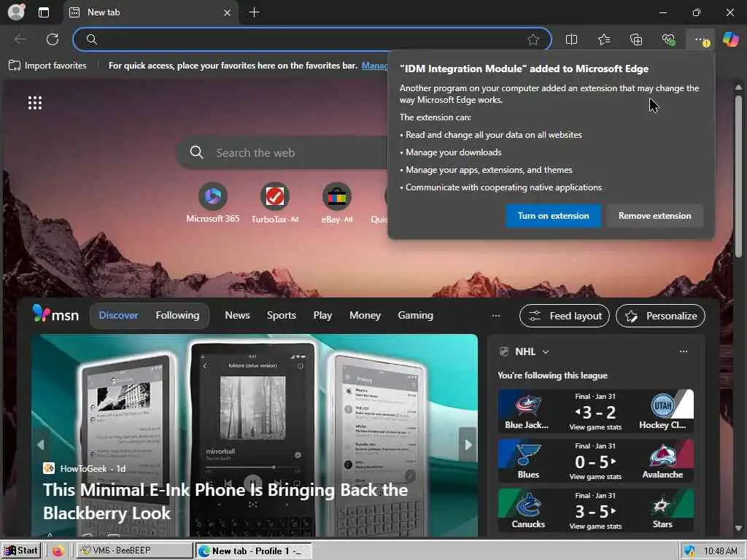The width and height of the screenshot is (747, 560).
Task: Add a new tab with plus icon
Action: pos(255,12)
